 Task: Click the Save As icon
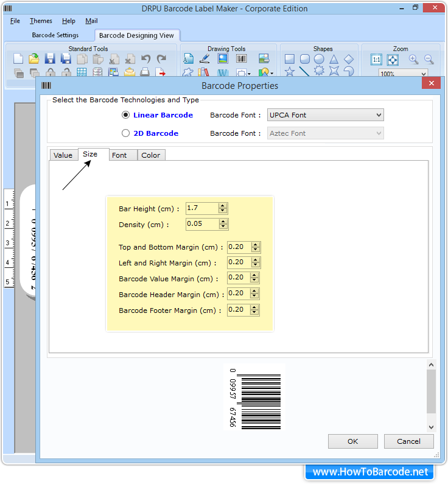[66, 58]
